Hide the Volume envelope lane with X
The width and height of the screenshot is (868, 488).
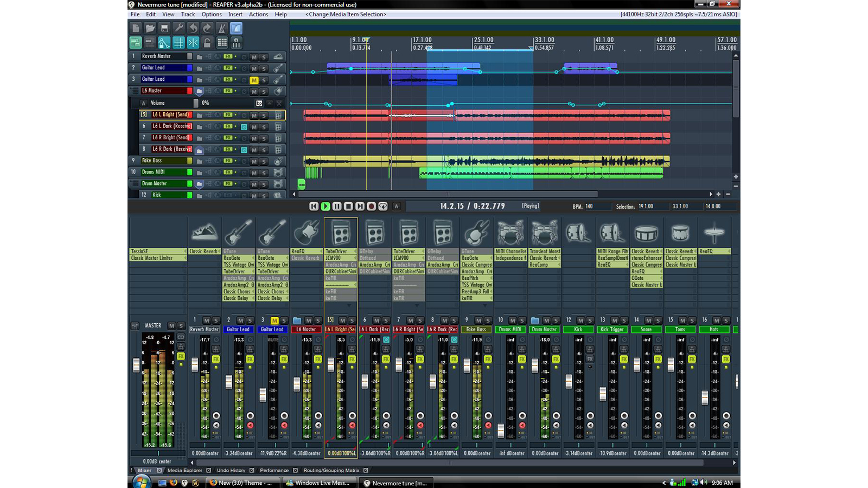tap(279, 103)
